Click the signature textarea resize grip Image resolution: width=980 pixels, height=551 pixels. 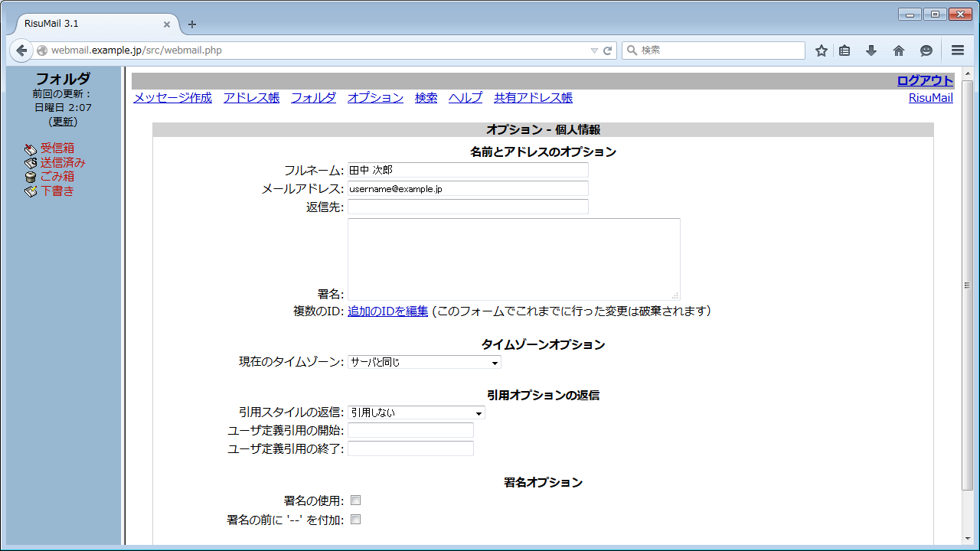[x=675, y=295]
